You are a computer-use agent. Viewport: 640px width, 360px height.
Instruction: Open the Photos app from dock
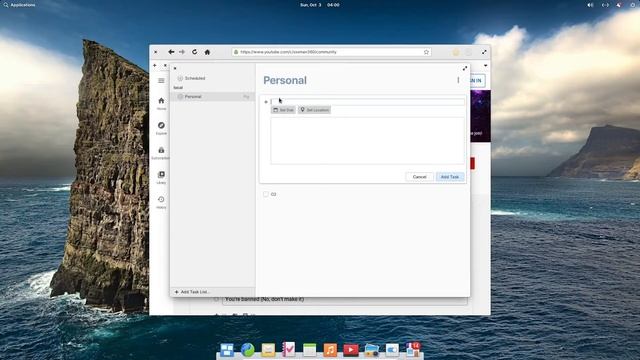tap(371, 350)
